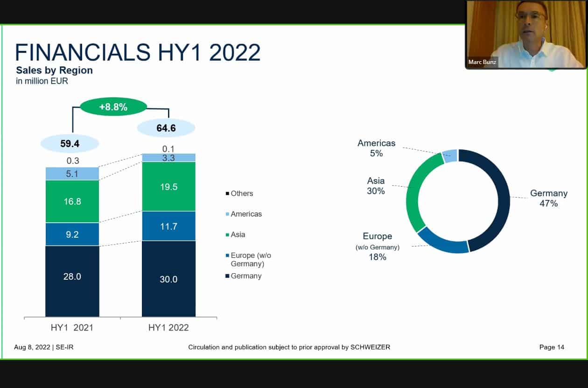Viewport: 588px width, 388px height.
Task: Select the Asia 19.5 bar segment
Action: (x=168, y=186)
